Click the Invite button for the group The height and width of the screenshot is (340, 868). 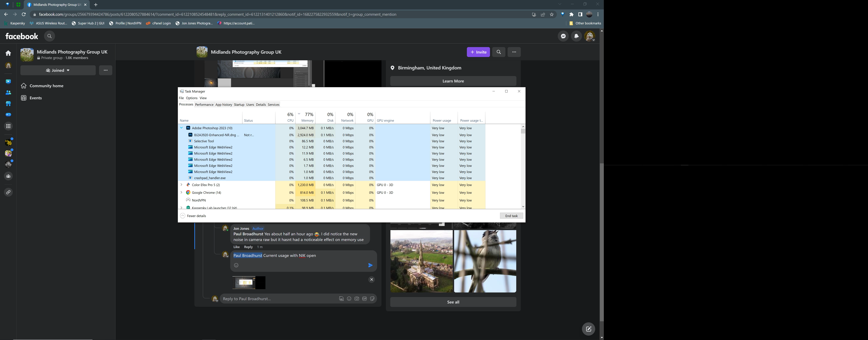(x=478, y=52)
